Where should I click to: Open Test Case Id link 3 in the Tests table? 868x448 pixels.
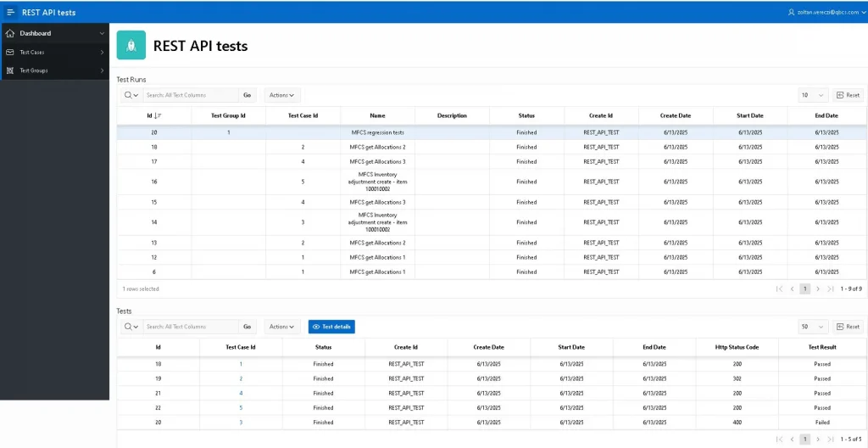click(241, 422)
